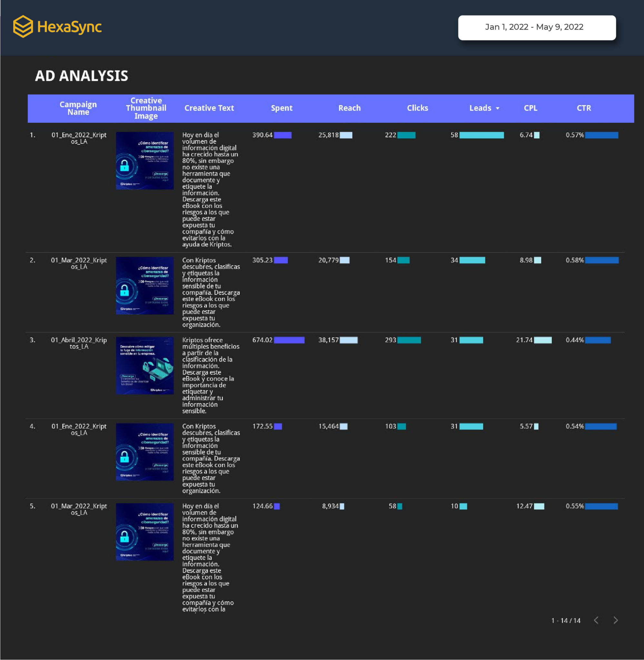
Task: Click the HexaSync logo icon
Action: [x=24, y=27]
